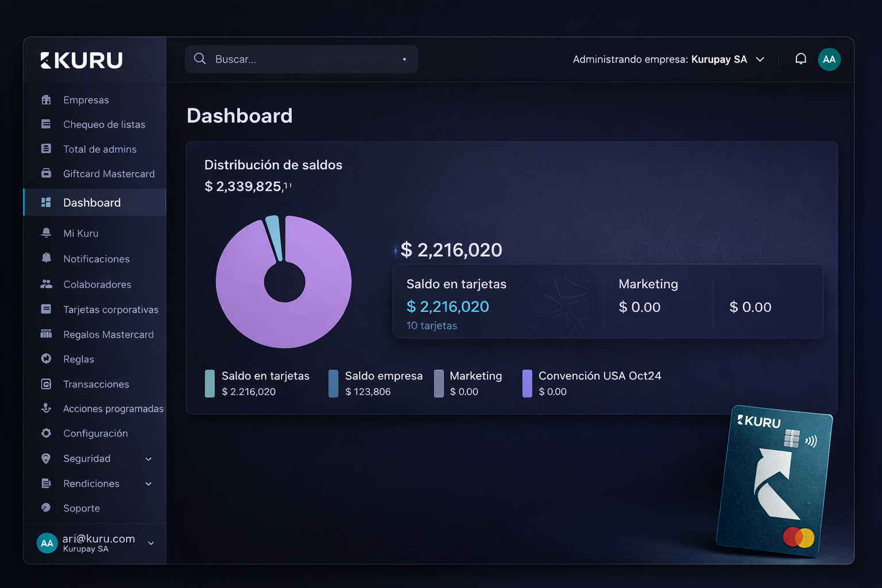The width and height of the screenshot is (882, 588).
Task: Click the small blue donut chart slice
Action: tap(275, 238)
